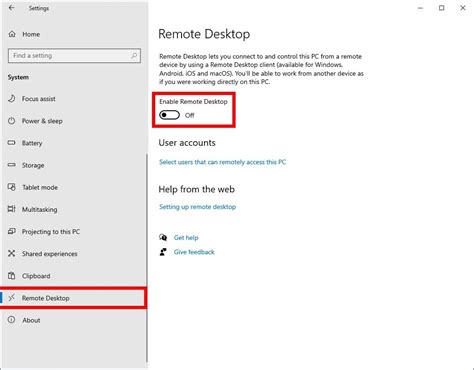Click the Battery icon in sidebar

pyautogui.click(x=12, y=143)
